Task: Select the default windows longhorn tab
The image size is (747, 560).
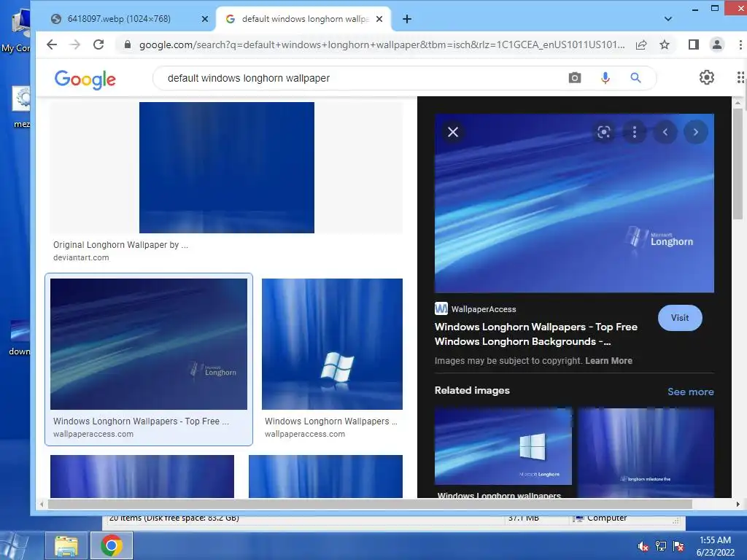Action: [x=305, y=19]
